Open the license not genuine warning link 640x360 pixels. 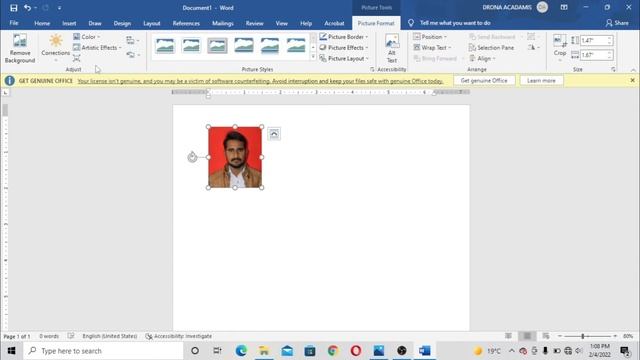(260, 81)
